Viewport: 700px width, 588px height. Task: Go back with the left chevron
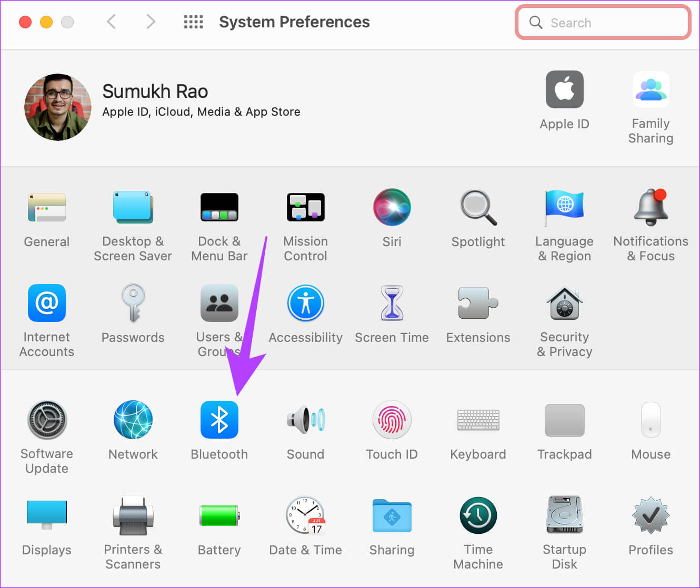[111, 22]
